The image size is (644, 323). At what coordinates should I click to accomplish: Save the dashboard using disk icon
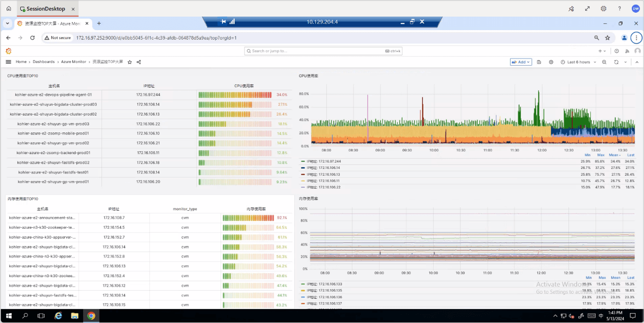point(539,62)
